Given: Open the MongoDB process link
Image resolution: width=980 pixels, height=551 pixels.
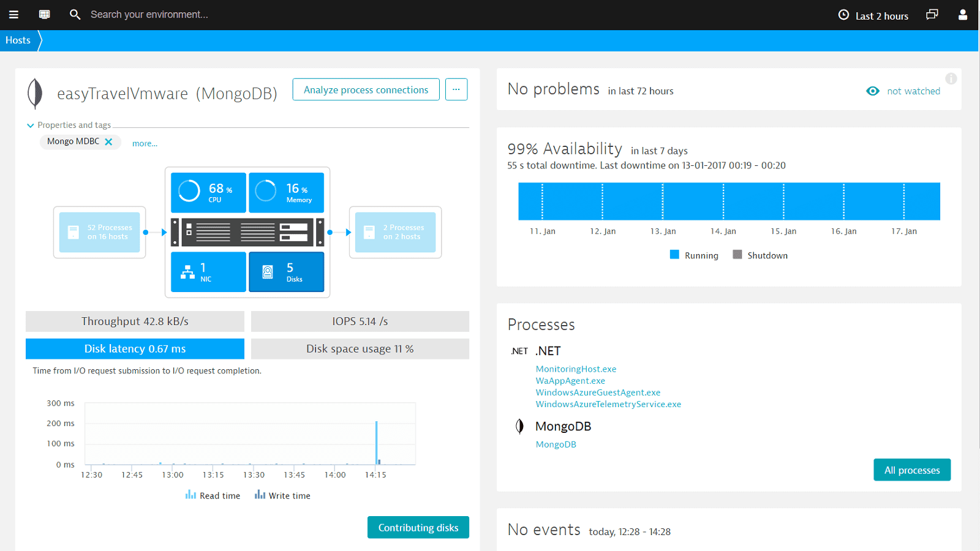Looking at the screenshot, I should click(x=556, y=444).
